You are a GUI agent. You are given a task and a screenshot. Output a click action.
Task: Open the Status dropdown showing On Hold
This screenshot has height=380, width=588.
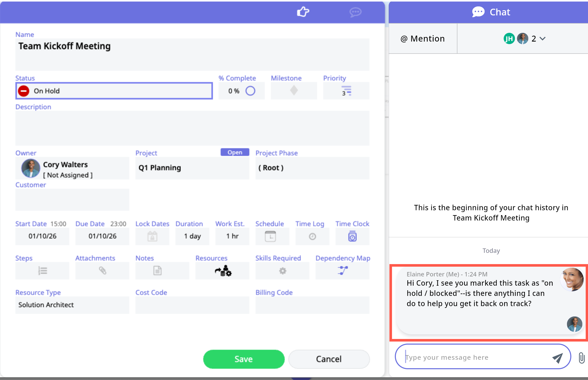click(114, 91)
